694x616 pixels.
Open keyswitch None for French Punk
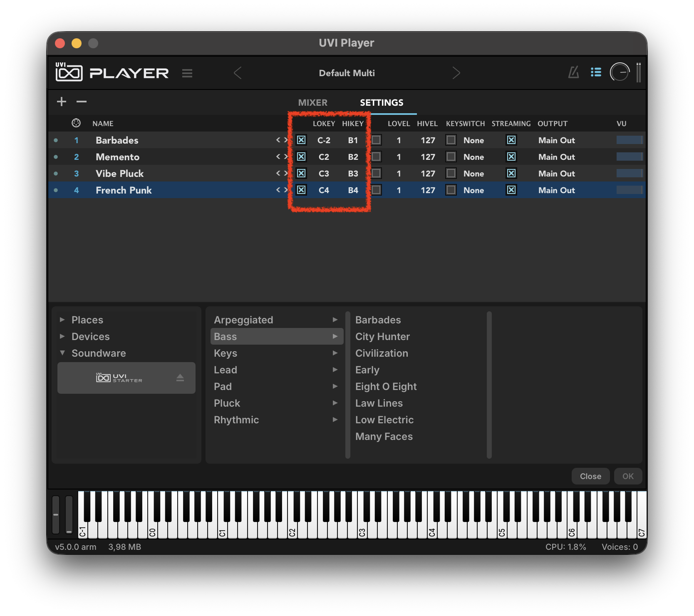473,190
